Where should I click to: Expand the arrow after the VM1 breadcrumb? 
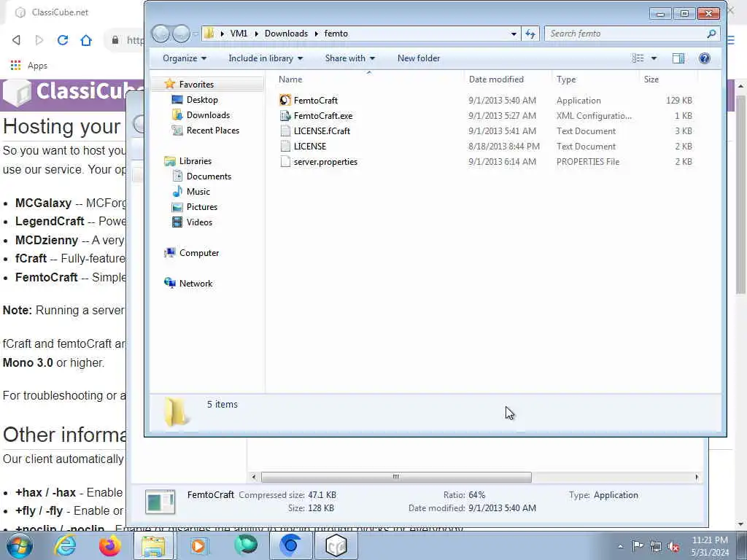pos(256,34)
